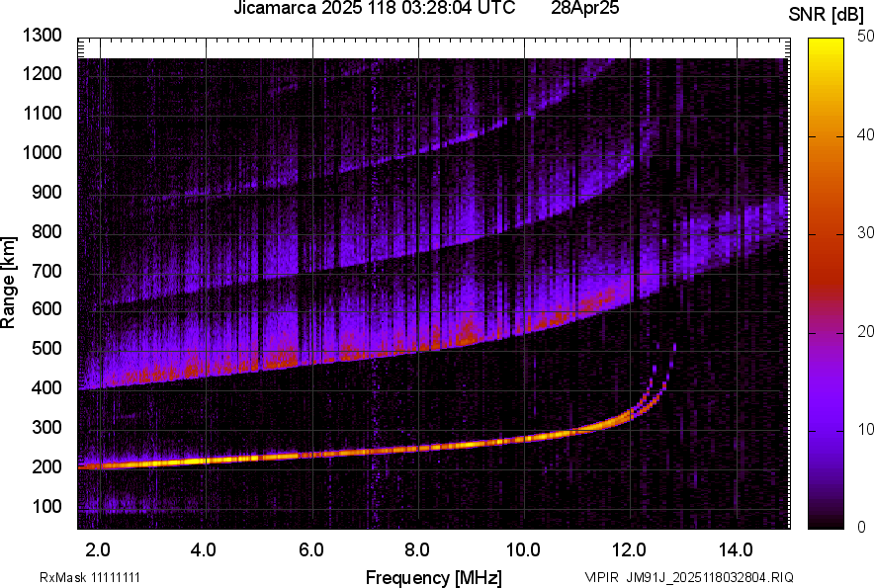874x588 pixels.
Task: Click the 1000 range tick label
Action: (42, 152)
